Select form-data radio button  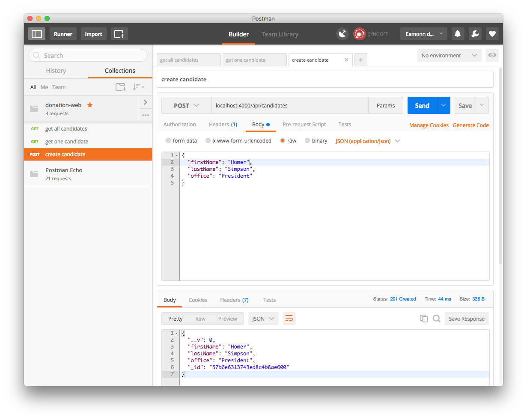pos(168,140)
